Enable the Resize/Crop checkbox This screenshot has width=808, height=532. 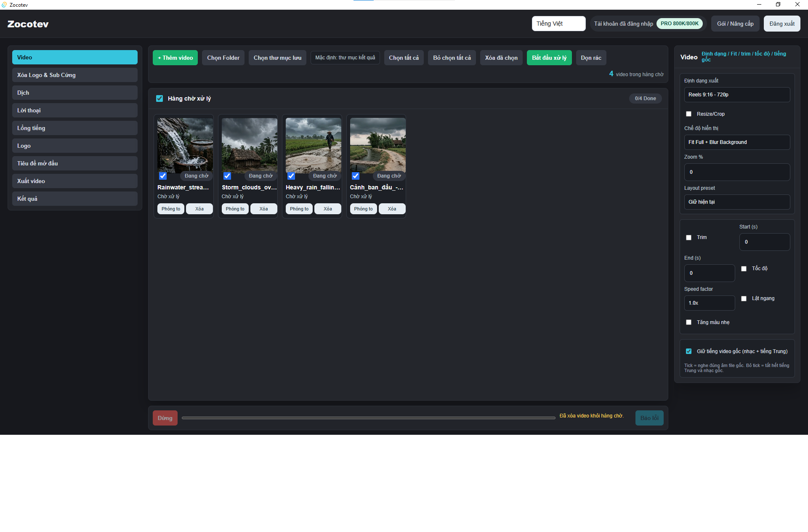(688, 114)
